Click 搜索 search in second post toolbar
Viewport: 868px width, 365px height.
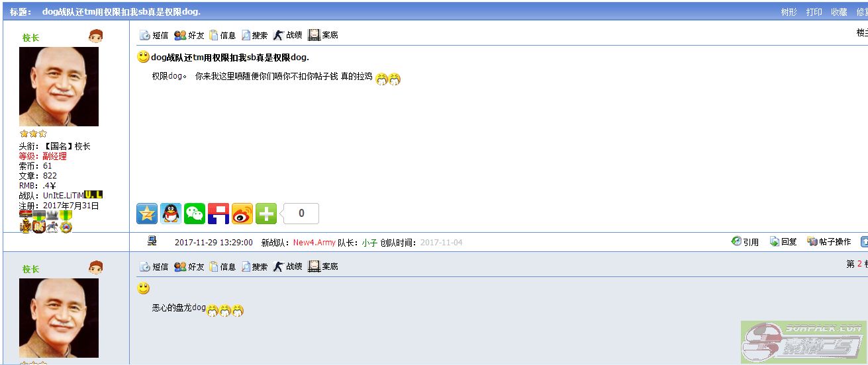254,266
